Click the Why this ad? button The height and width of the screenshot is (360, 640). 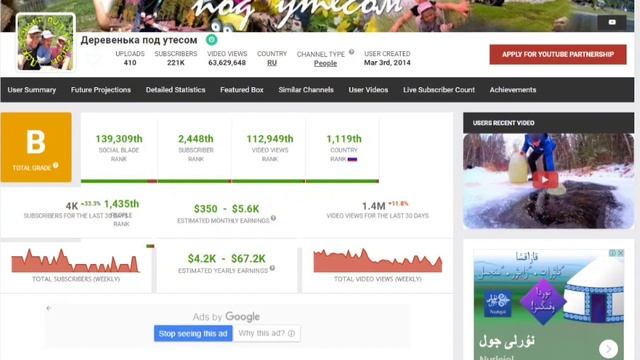[x=267, y=333]
